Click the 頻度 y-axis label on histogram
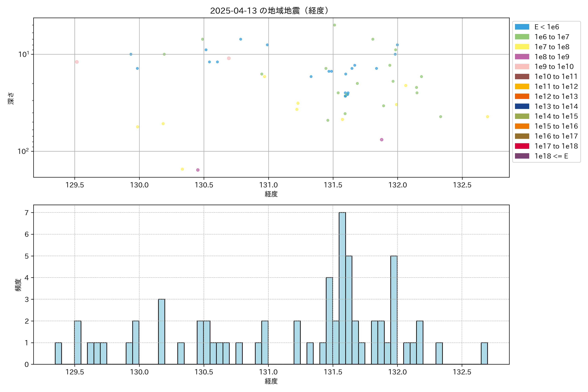Viewport: 588px width, 392px height. [x=18, y=285]
